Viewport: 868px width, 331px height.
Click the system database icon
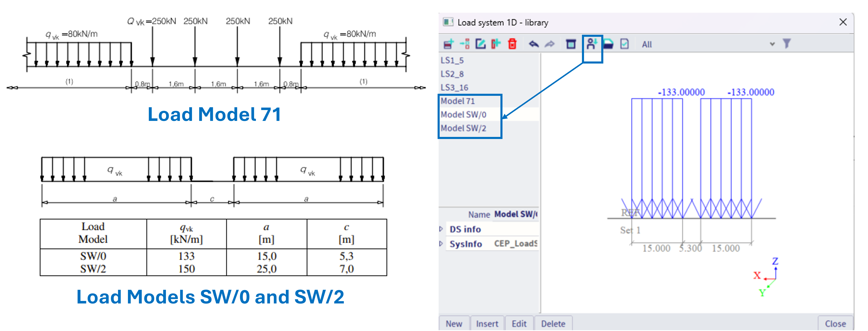571,44
